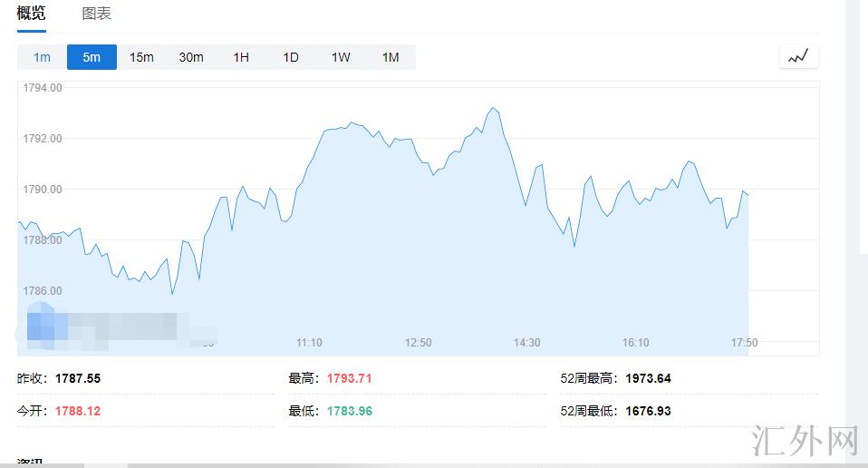This screenshot has height=468, width=868.
Task: Select the 1M monthly interval
Action: (x=391, y=57)
